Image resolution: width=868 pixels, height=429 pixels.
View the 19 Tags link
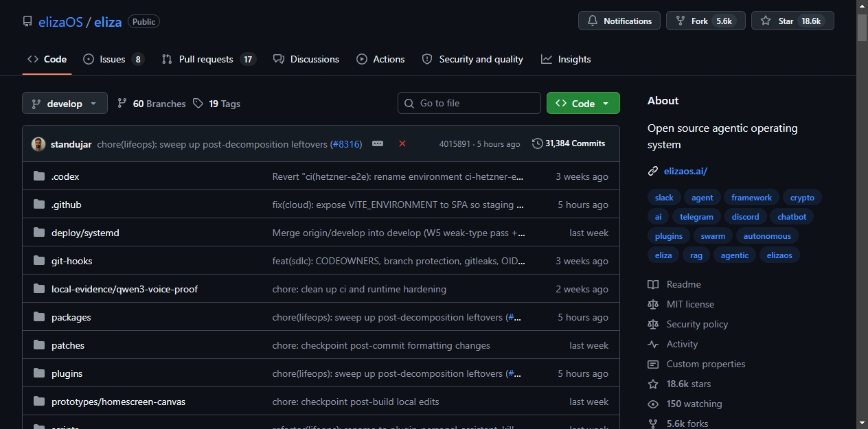[216, 104]
